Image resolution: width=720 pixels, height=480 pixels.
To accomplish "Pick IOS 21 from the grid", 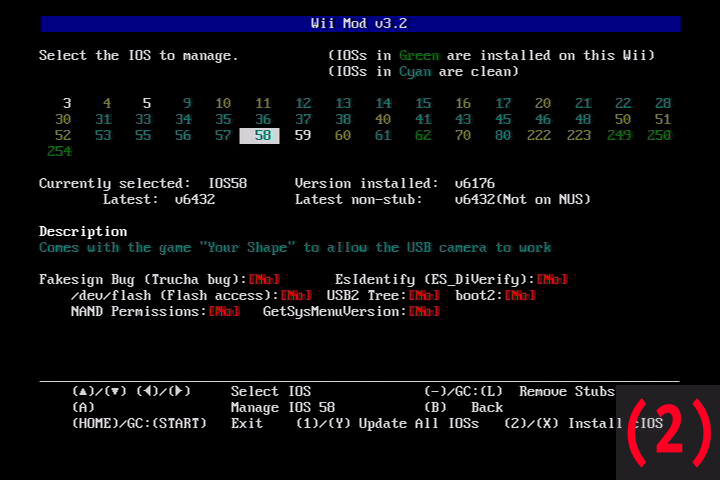I will 583,103.
